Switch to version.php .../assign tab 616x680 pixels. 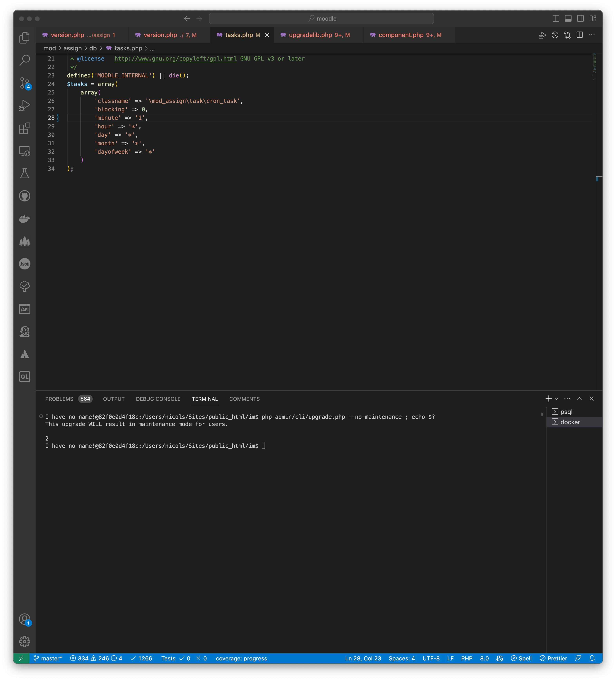tap(82, 35)
